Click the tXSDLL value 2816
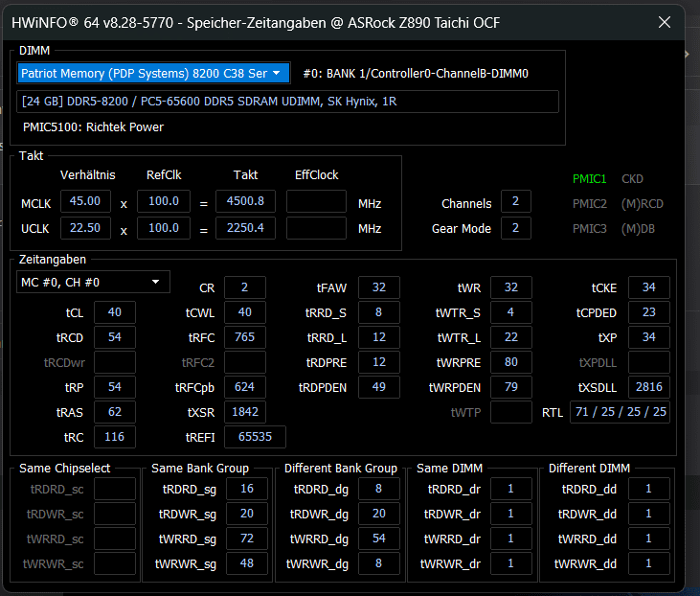The image size is (700, 596). [x=649, y=387]
